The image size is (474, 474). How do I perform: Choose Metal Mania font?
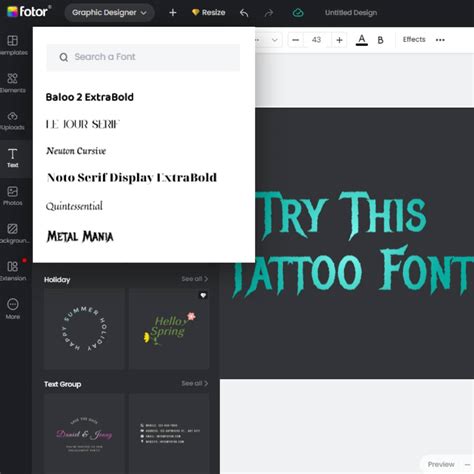point(80,236)
